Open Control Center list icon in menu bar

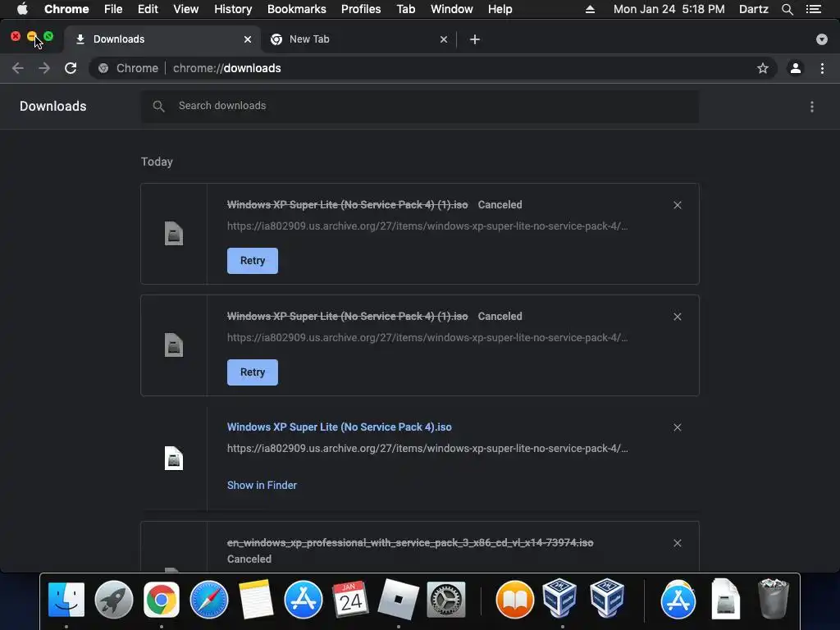(814, 9)
